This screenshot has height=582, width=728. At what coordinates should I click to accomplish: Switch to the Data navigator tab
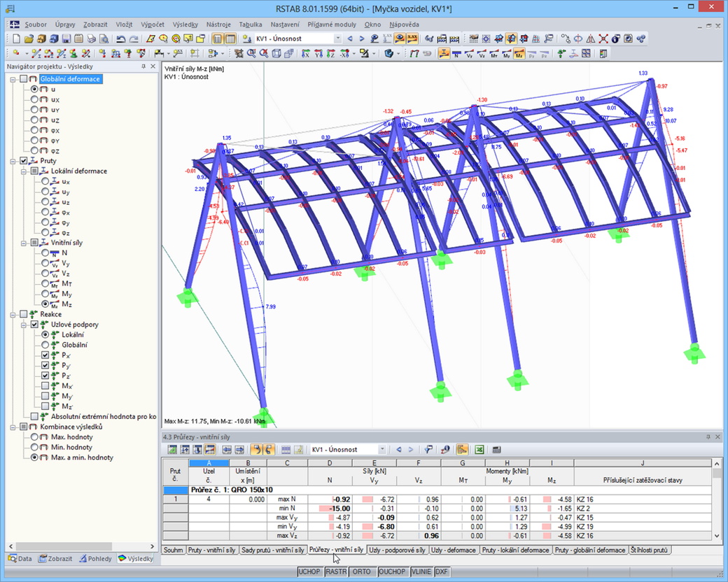pos(20,558)
